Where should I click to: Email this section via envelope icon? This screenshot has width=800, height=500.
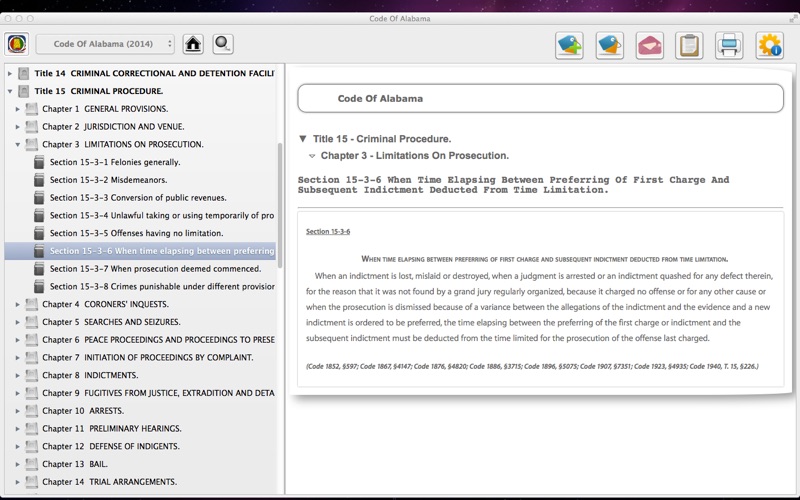point(649,45)
